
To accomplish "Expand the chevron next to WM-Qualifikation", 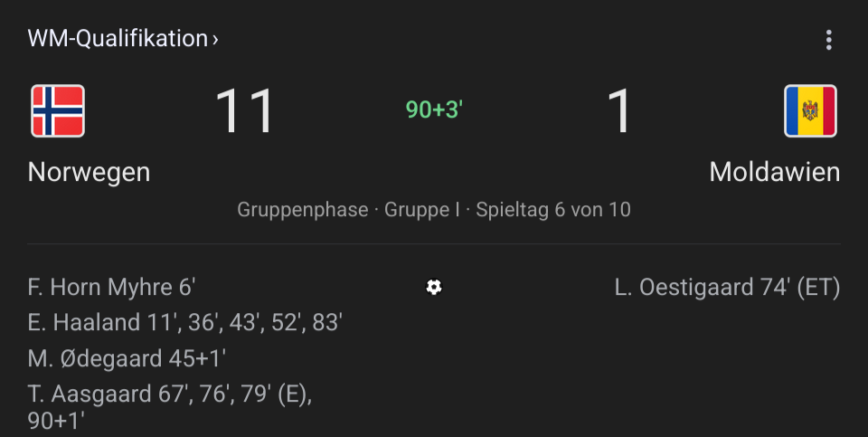I will (215, 39).
